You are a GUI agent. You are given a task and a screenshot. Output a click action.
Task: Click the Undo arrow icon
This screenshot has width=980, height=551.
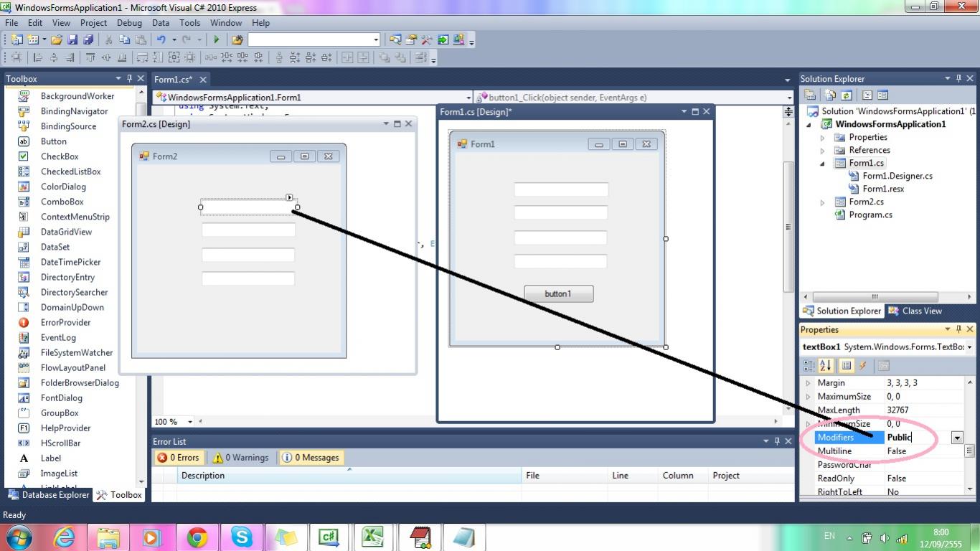click(x=161, y=40)
